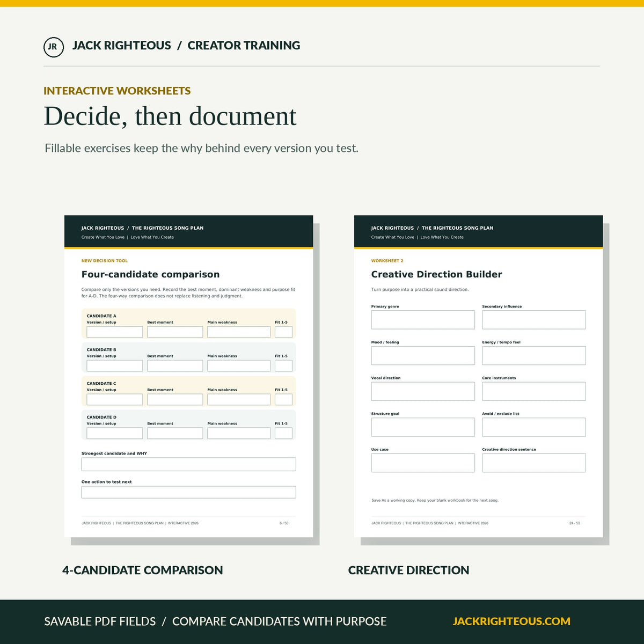Click the Core instruments field
This screenshot has height=644, width=644.
(x=534, y=391)
